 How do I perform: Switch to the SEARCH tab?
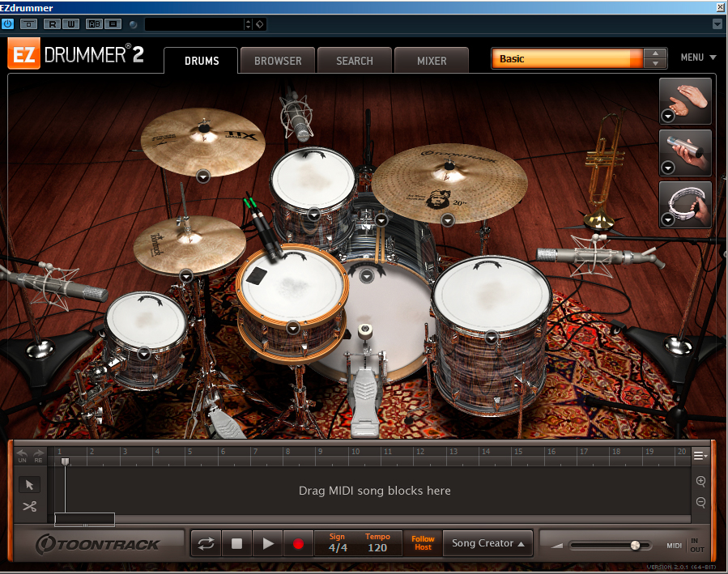pos(355,61)
